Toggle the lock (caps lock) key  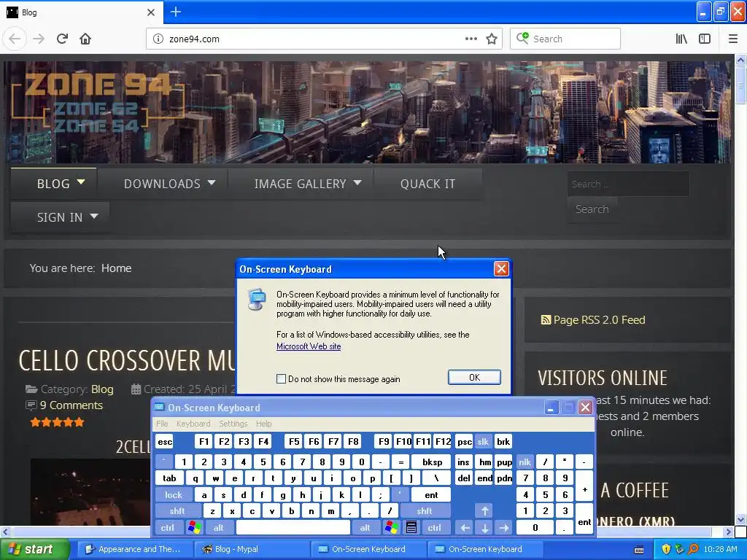pos(174,495)
